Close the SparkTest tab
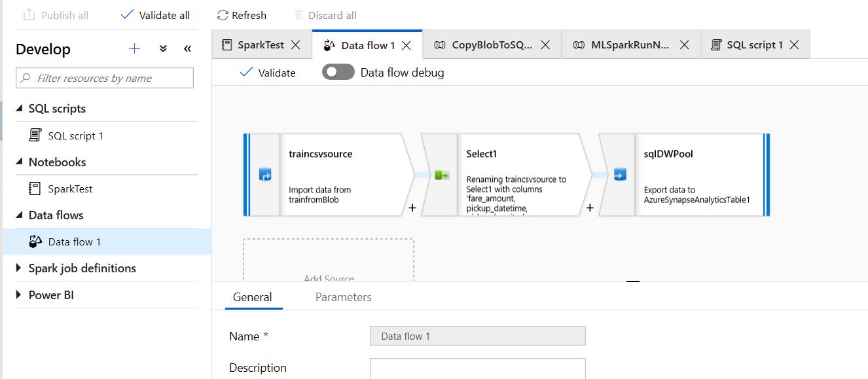Viewport: 868px width, 379px height. tap(296, 45)
